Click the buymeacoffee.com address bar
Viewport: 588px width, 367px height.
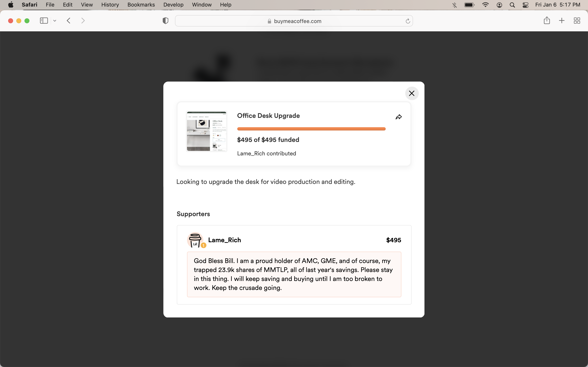tap(294, 21)
